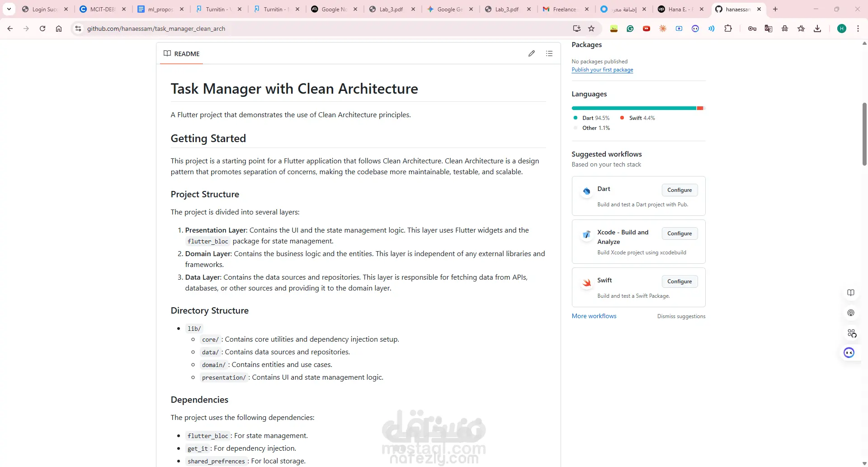The height and width of the screenshot is (467, 868).
Task: Close the hanaessam GitHub tab
Action: (x=759, y=9)
